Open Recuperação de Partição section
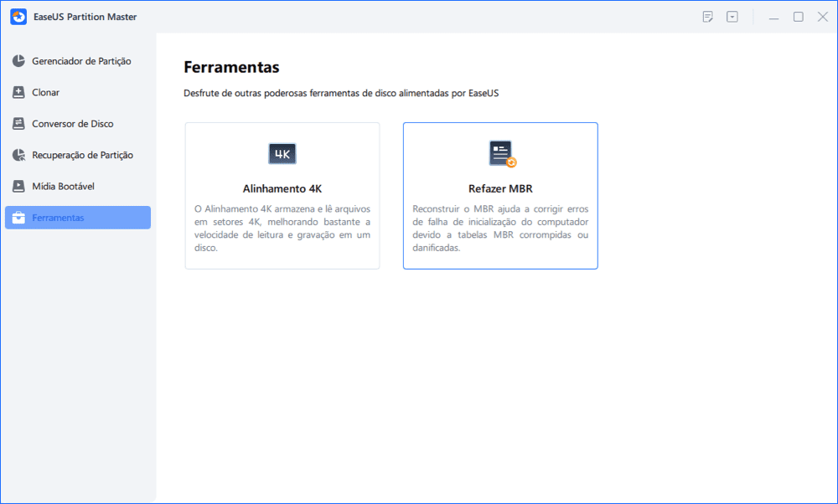Screen dimensions: 838x504 tap(78, 155)
